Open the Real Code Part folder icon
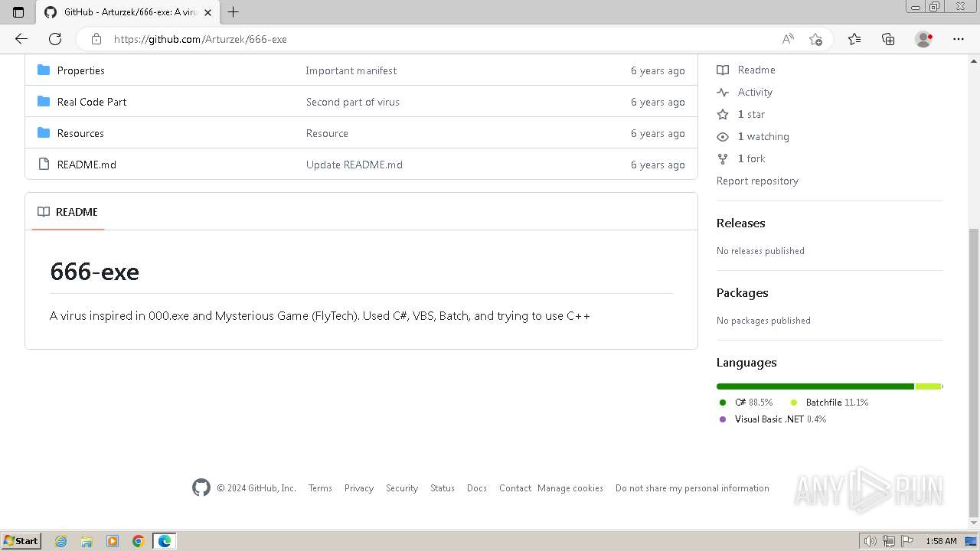 (x=44, y=102)
